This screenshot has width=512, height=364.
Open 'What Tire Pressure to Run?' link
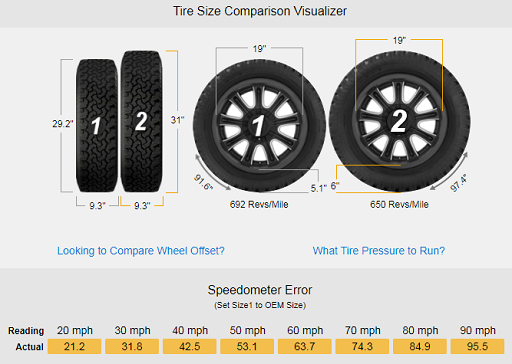click(x=379, y=251)
